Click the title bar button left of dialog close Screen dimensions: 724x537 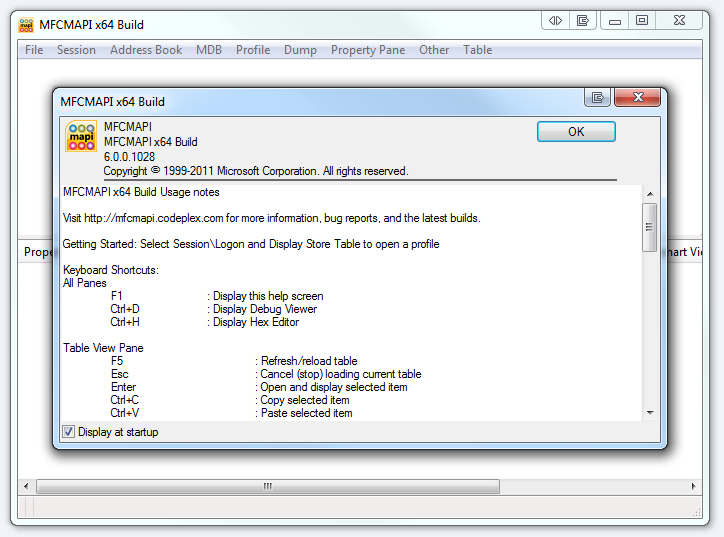[x=598, y=98]
